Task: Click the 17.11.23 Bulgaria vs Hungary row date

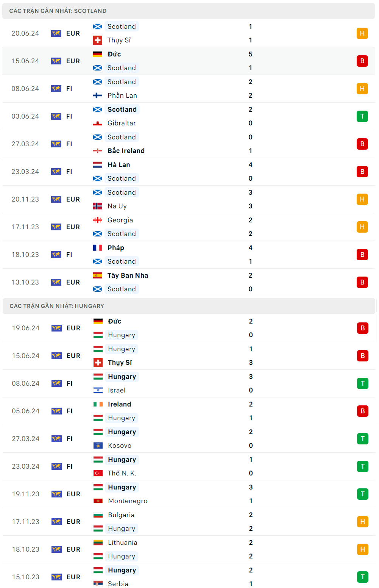Action: pyautogui.click(x=26, y=522)
